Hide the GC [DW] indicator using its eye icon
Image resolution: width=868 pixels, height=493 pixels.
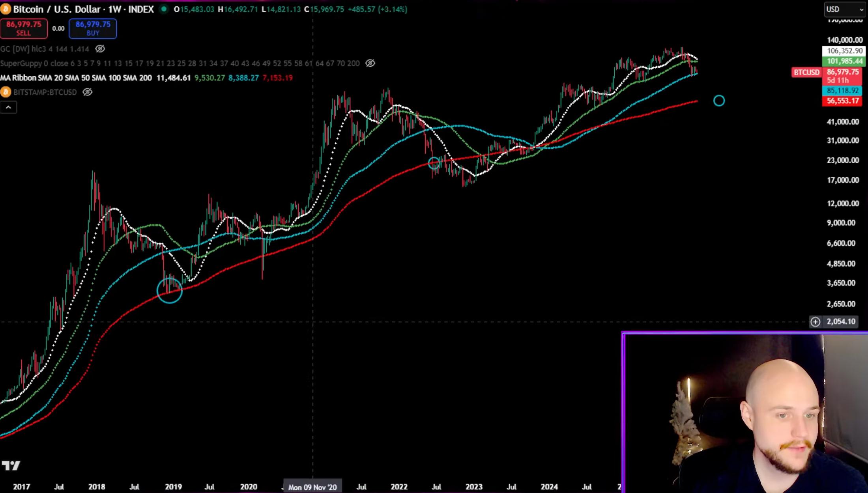coord(101,49)
